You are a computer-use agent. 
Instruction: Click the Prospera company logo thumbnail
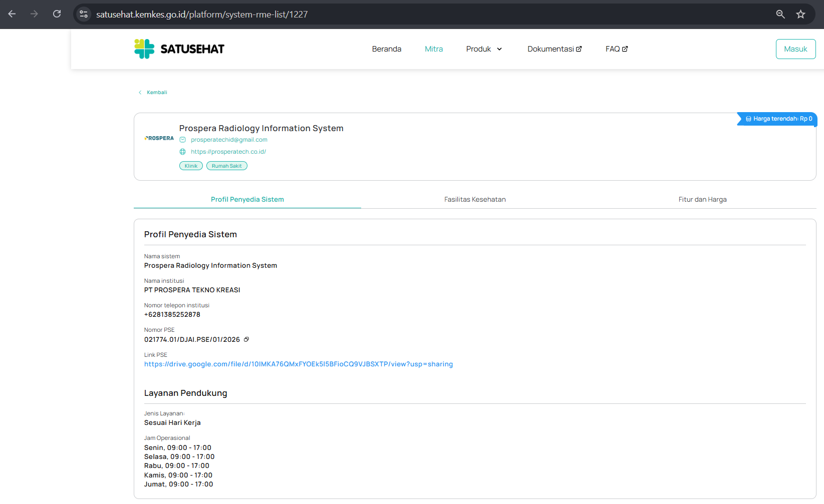[159, 138]
